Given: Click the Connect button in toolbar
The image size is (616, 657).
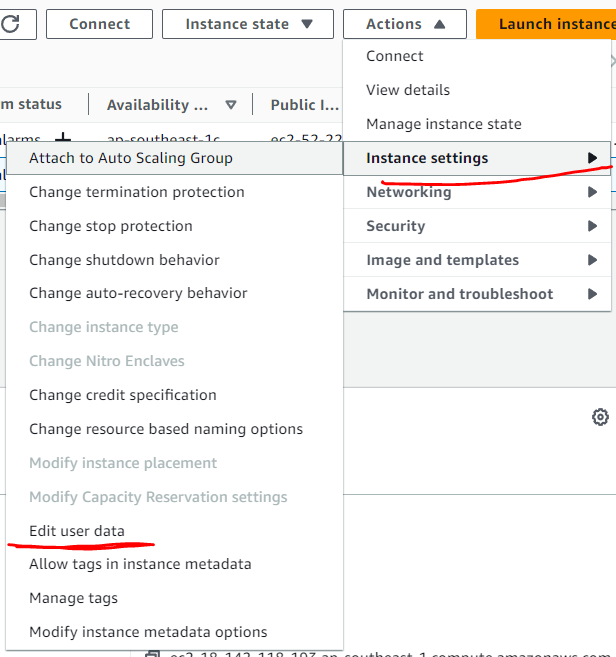Looking at the screenshot, I should 99,24.
